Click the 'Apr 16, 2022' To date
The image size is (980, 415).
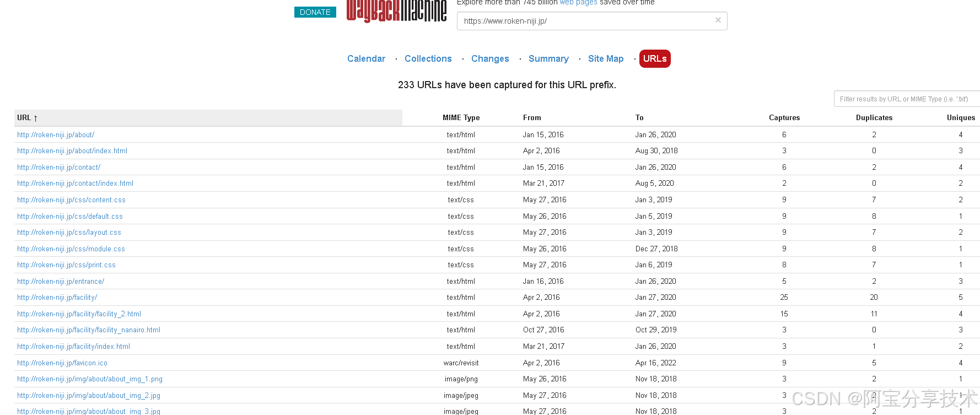pos(655,363)
